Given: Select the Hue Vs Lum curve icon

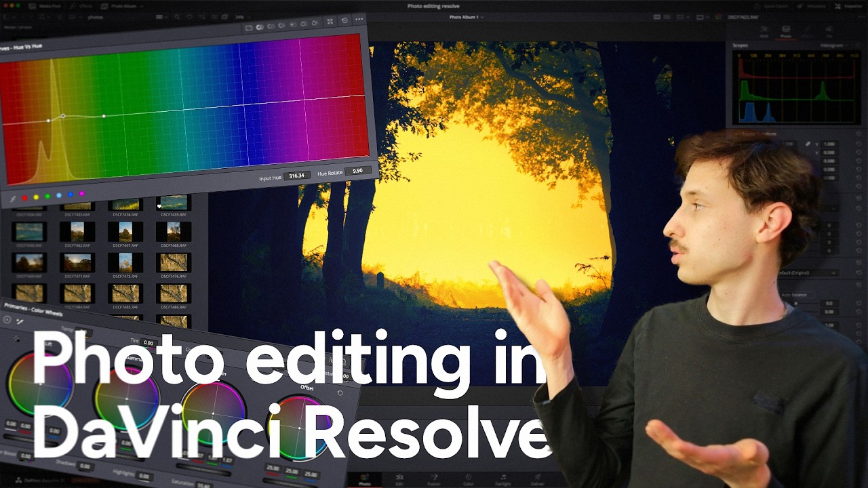Looking at the screenshot, I should point(281,26).
